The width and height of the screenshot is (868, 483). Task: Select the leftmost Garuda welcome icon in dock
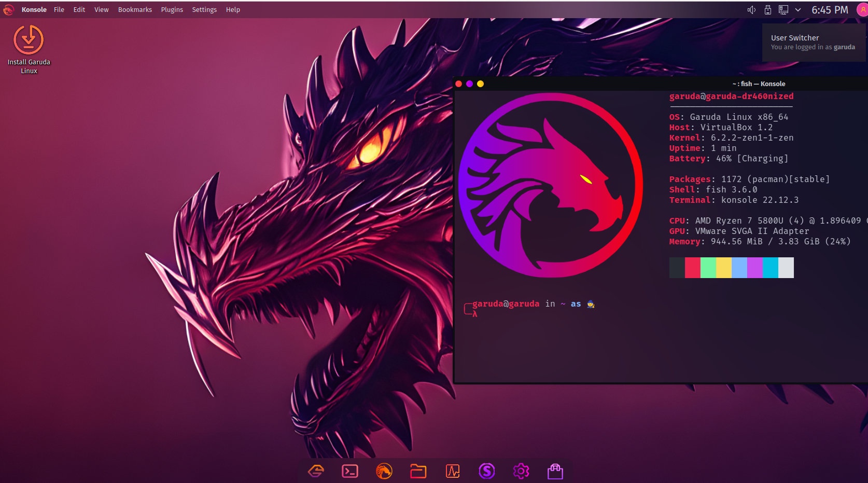click(x=315, y=471)
